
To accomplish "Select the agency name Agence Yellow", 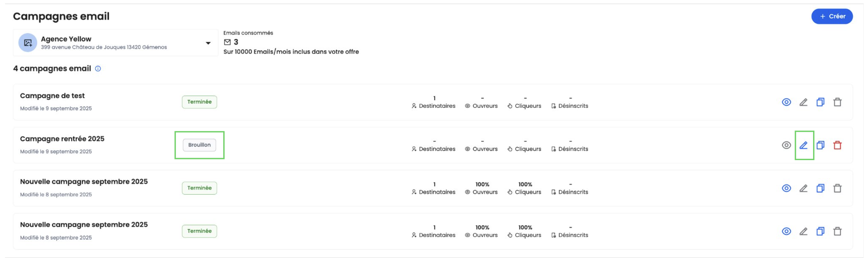I will tap(66, 39).
